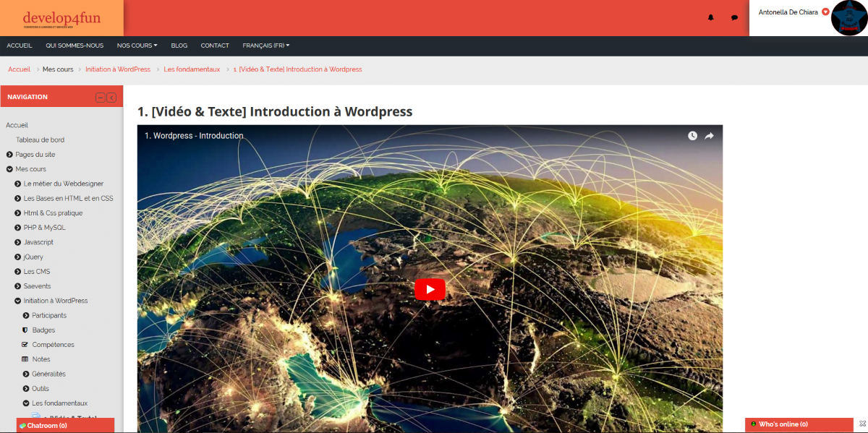Expand the Le métier du Webdesigner arrow
The width and height of the screenshot is (868, 433).
pos(17,184)
